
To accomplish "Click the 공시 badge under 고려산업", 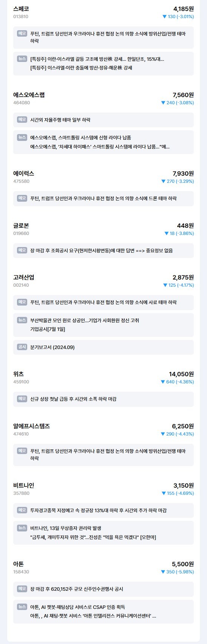I will pos(22,347).
